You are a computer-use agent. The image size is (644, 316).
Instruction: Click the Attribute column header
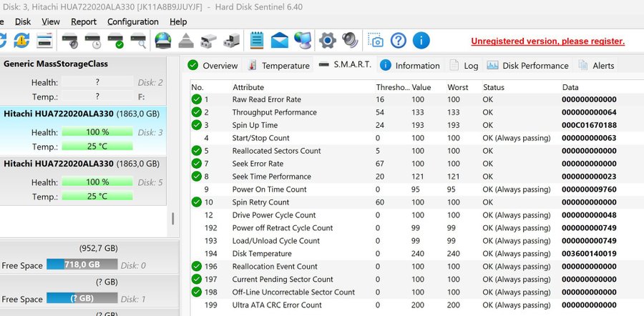click(x=248, y=87)
